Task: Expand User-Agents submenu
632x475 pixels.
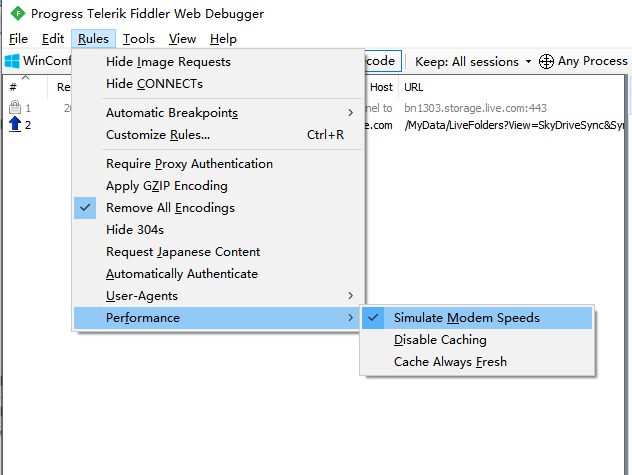Action: 218,296
